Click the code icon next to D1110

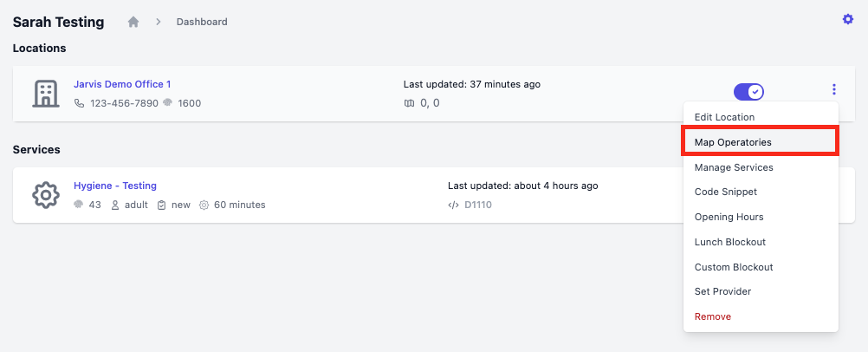pyautogui.click(x=453, y=205)
